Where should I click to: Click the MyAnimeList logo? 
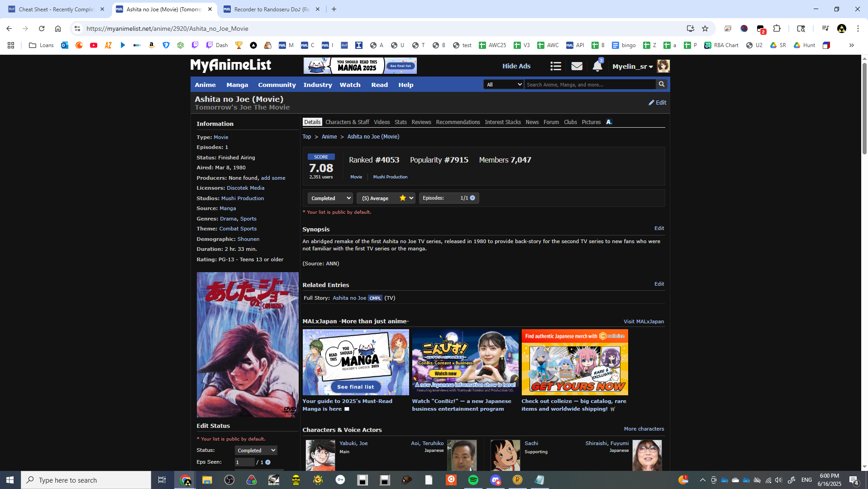(231, 65)
